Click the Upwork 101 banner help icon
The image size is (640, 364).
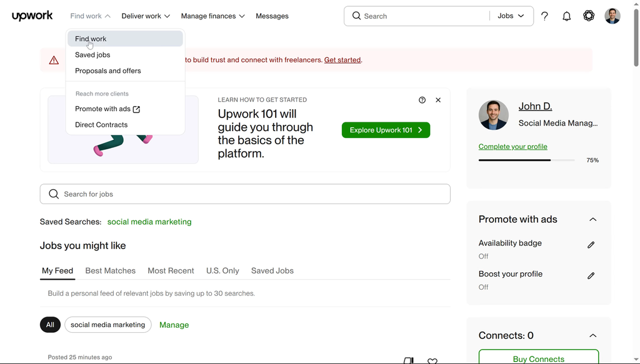point(422,100)
